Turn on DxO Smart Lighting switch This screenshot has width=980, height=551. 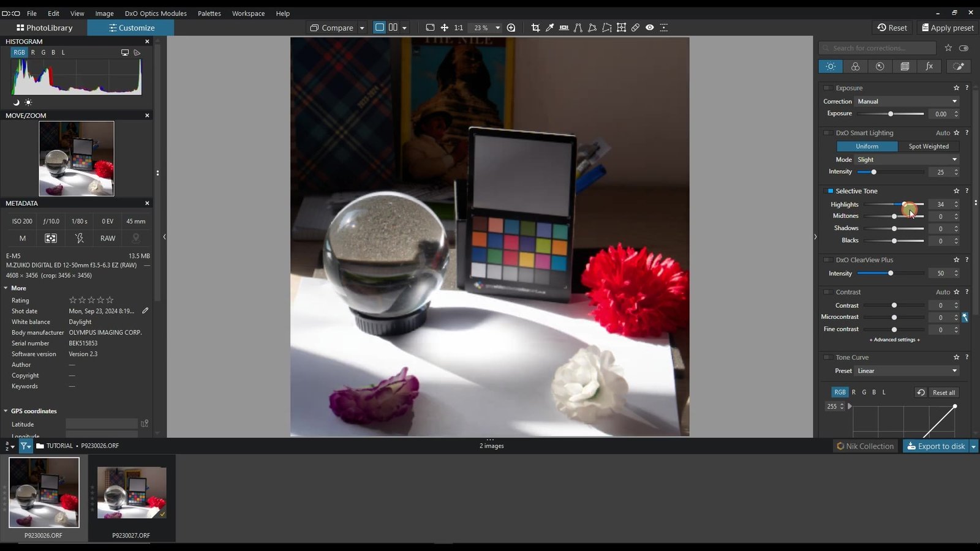[827, 133]
